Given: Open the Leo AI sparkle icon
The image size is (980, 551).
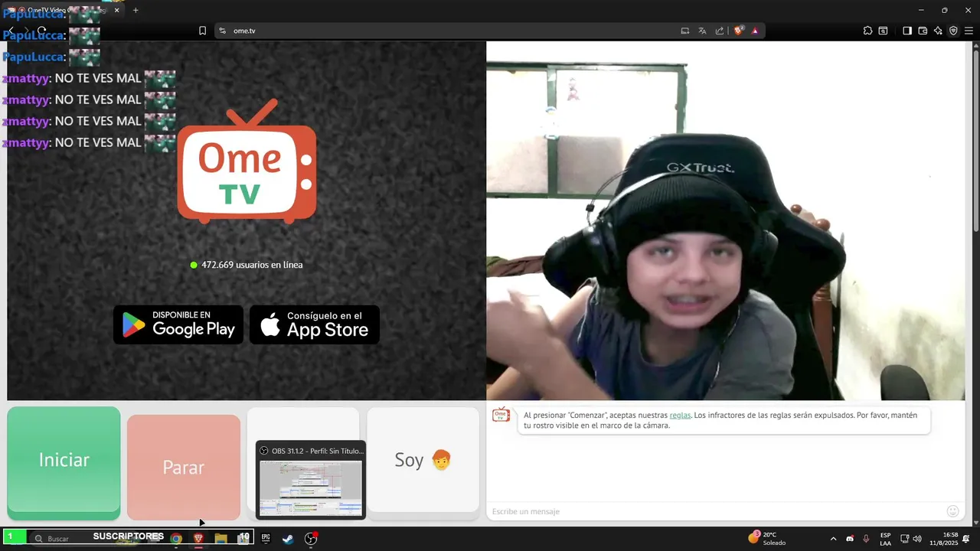Looking at the screenshot, I should coord(938,31).
